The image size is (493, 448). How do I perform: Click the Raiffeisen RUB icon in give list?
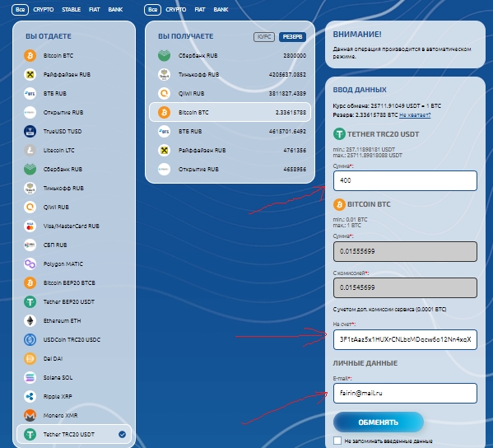(x=30, y=75)
